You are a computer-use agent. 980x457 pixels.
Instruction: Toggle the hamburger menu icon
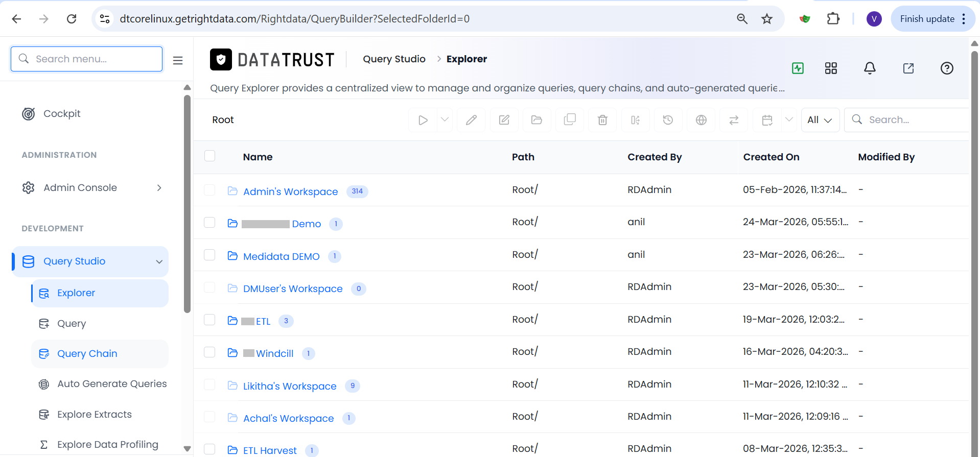coord(178,60)
